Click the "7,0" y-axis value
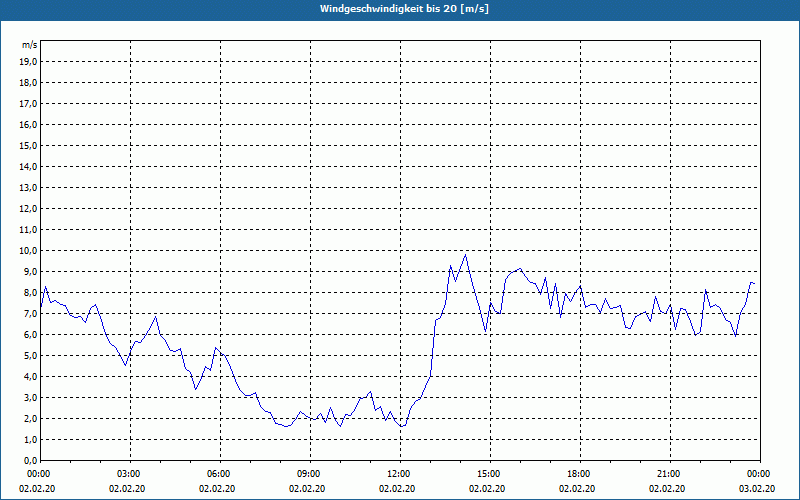The height and width of the screenshot is (500, 800). coord(31,313)
